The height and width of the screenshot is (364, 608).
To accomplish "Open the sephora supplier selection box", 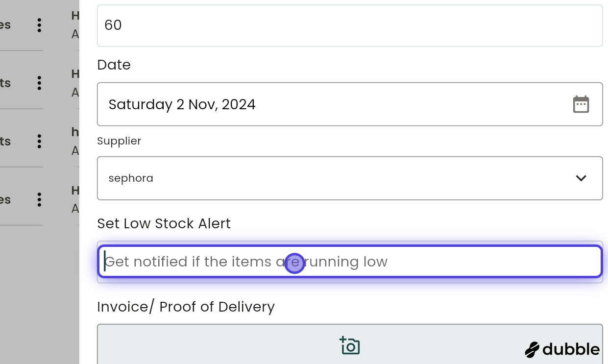I will [x=333, y=178].
